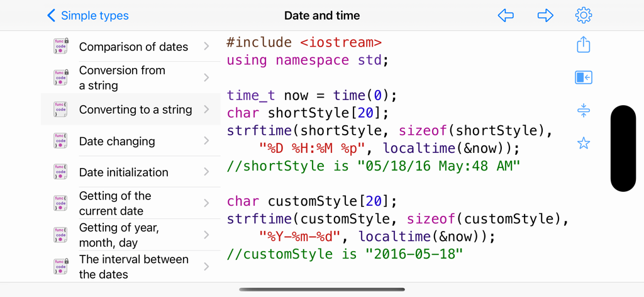Image resolution: width=644 pixels, height=297 pixels.
Task: Tap the compress lines icon
Action: coord(583,111)
